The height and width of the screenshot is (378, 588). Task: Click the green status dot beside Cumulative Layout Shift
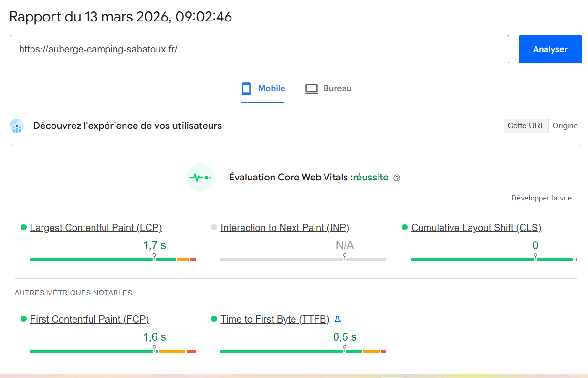pos(404,228)
